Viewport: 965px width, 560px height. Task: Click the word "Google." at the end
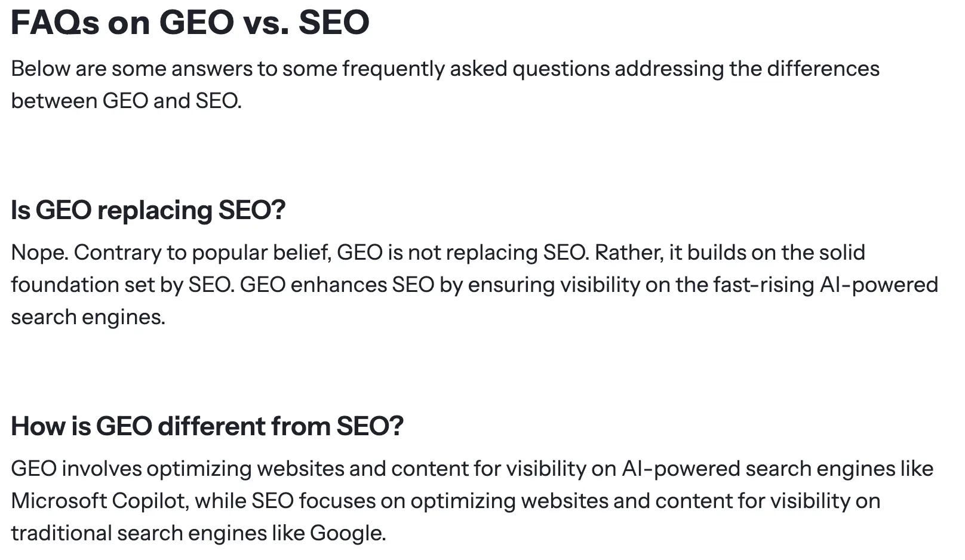(348, 533)
